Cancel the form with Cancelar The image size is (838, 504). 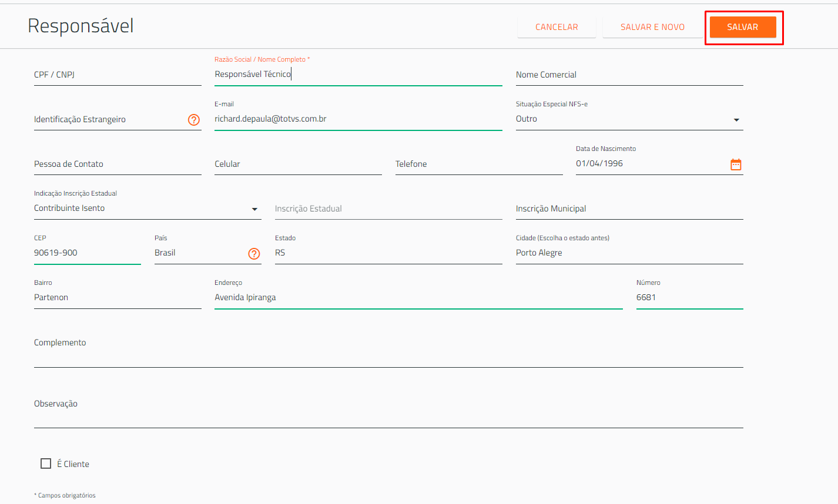557,27
